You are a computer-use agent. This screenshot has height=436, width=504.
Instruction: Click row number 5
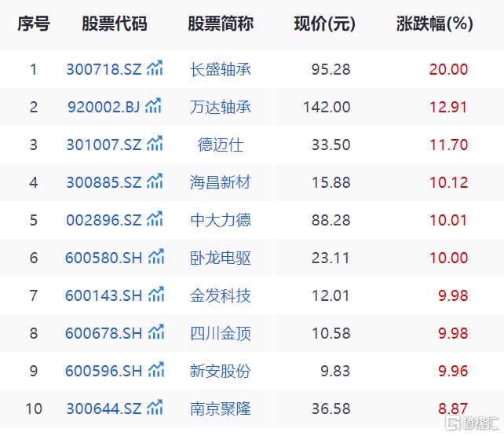coord(34,220)
